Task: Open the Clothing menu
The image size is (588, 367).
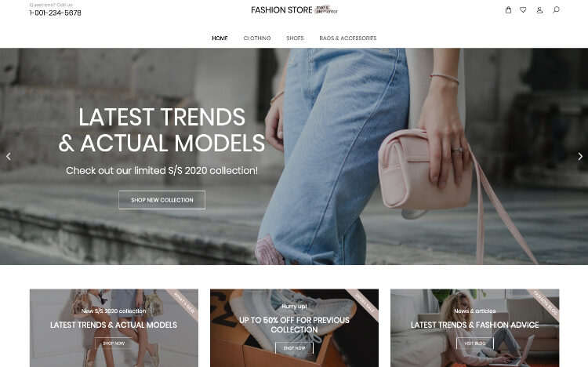Action: coord(257,38)
